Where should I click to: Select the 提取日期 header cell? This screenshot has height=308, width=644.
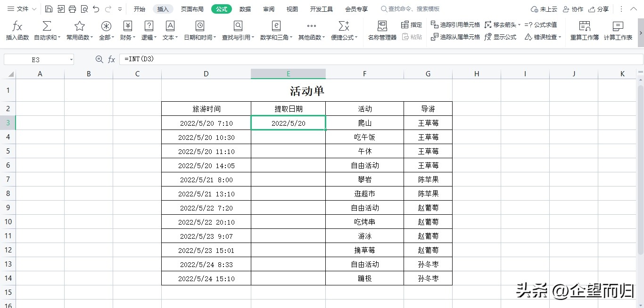(288, 109)
